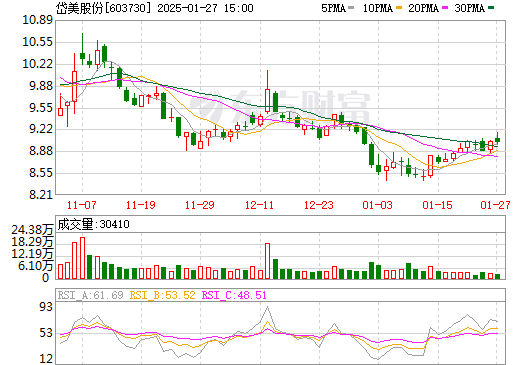Click the 01-15 date label

point(437,205)
